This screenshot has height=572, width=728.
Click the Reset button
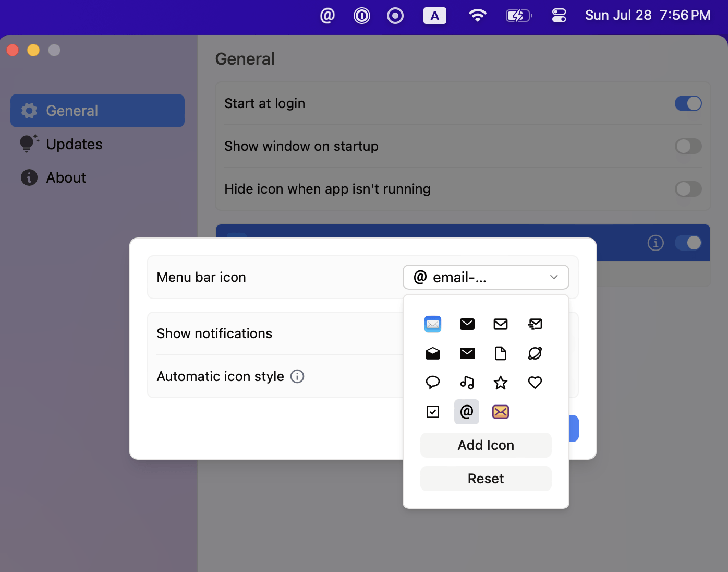[x=486, y=479]
